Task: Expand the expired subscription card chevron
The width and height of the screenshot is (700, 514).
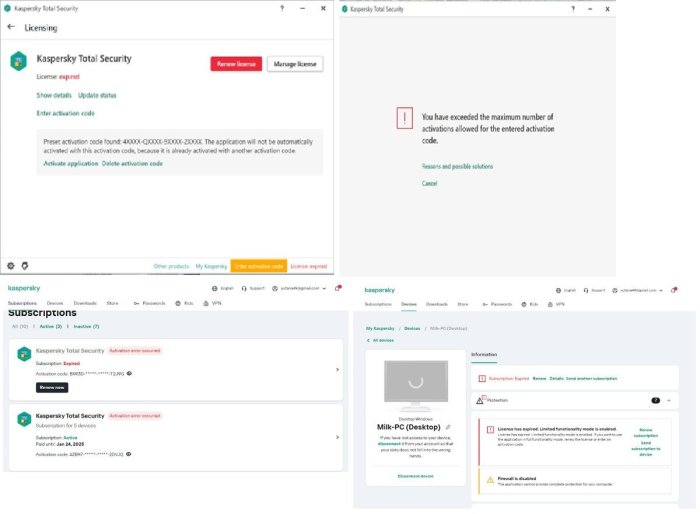Action: tap(338, 370)
